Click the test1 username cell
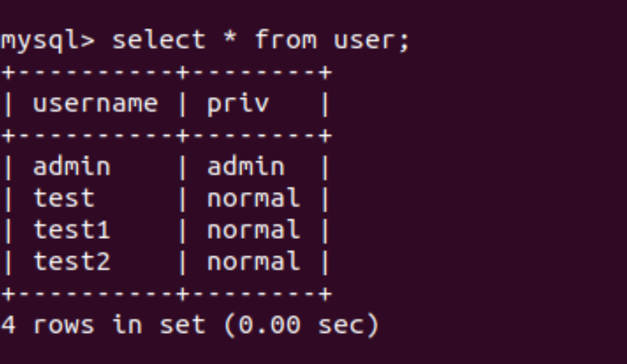The height and width of the screenshot is (364, 627). pyautogui.click(x=71, y=230)
